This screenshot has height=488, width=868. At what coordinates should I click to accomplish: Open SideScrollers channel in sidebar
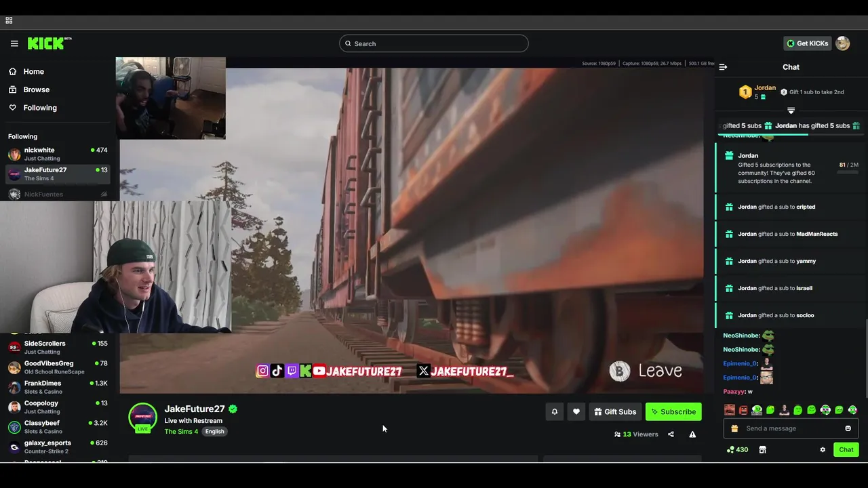[58, 347]
